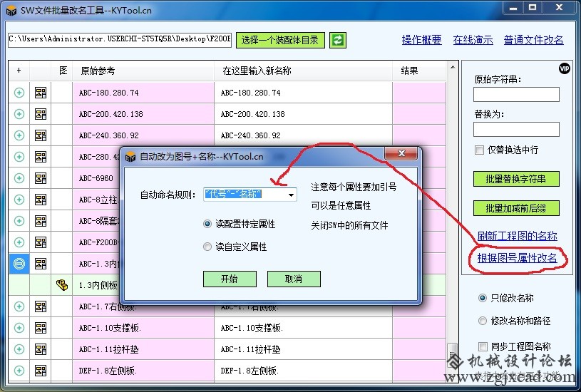Expand row ABC-1.10支撑板 plus icon
581x392 pixels.
click(19, 328)
